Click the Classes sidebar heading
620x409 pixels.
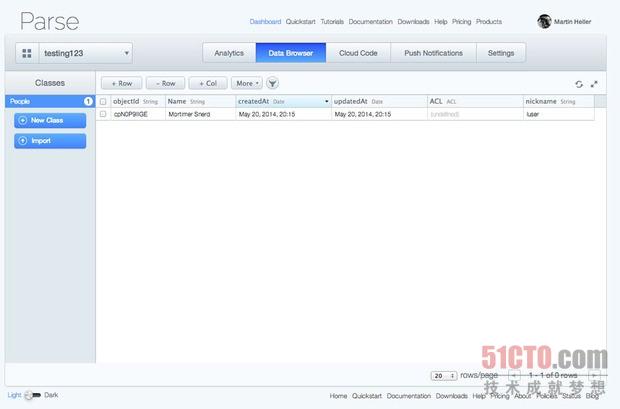click(x=50, y=83)
